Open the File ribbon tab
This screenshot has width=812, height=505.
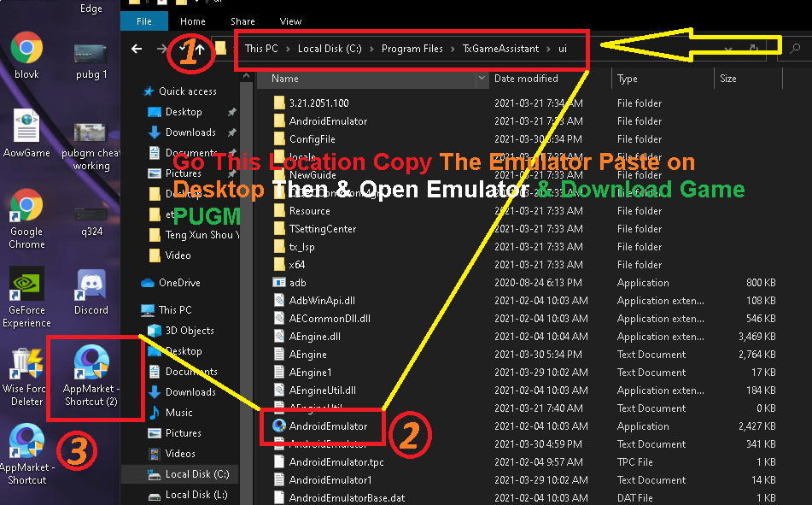[144, 21]
